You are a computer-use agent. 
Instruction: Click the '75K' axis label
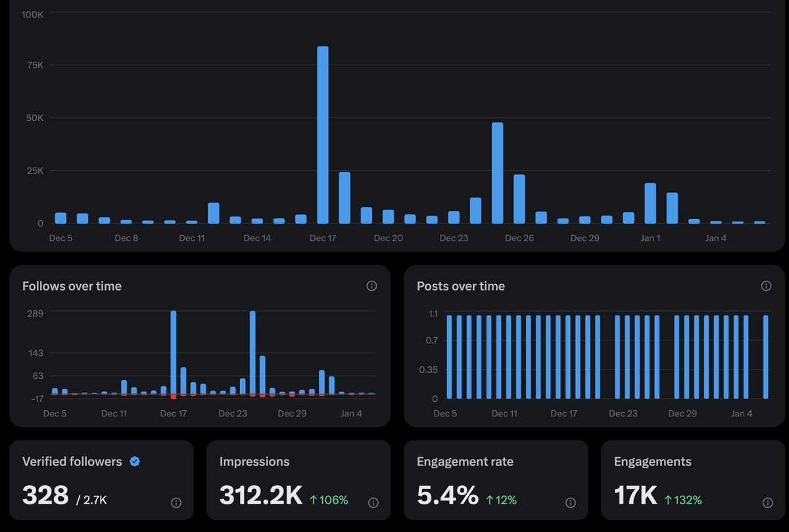click(36, 65)
